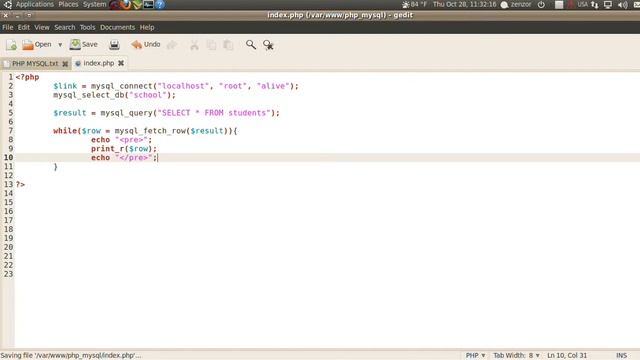Click the display monitor tray icon
The height and width of the screenshot is (360, 640).
click(608, 4)
